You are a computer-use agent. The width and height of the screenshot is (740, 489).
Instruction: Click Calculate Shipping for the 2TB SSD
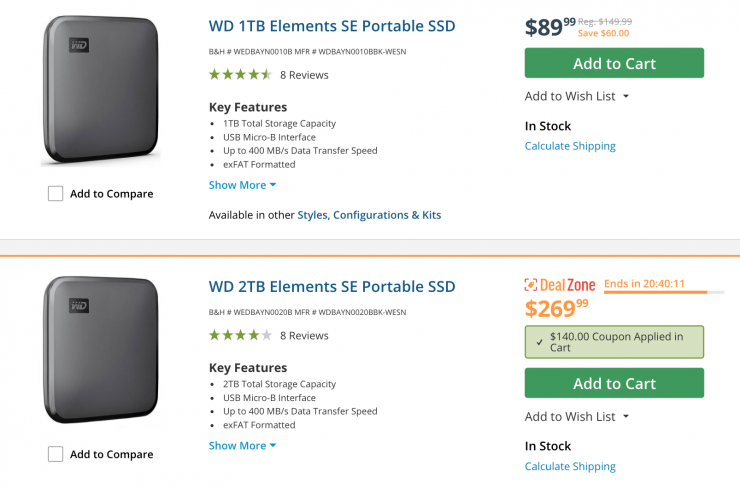[x=570, y=466]
